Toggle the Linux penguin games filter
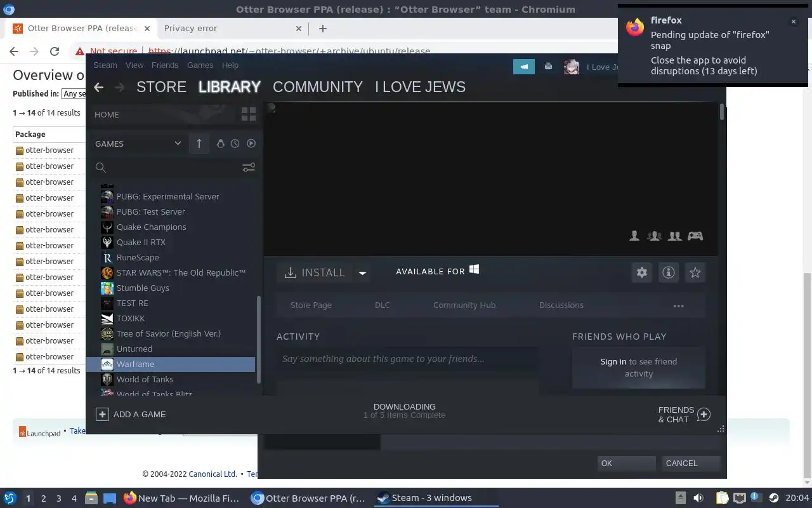Screen dimensions: 812x508 (x=220, y=144)
